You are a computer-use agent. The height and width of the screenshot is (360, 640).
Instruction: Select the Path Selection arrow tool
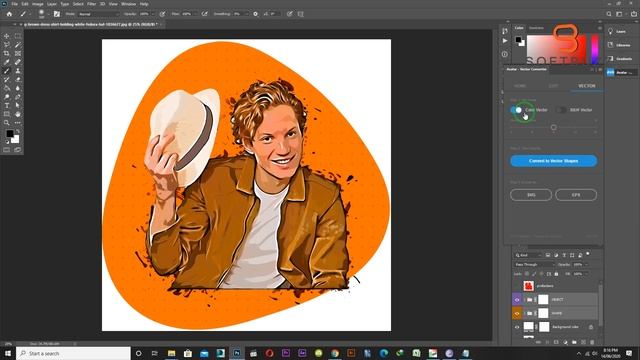[x=18, y=105]
